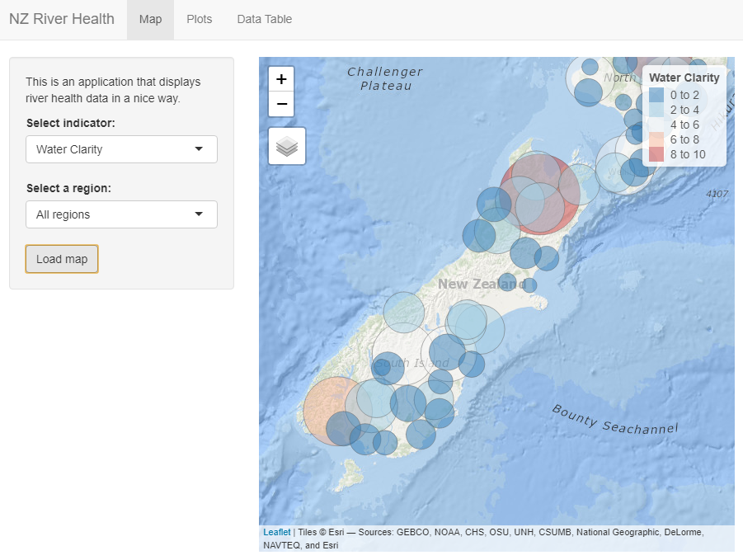Click the 4107 depth label

[717, 194]
